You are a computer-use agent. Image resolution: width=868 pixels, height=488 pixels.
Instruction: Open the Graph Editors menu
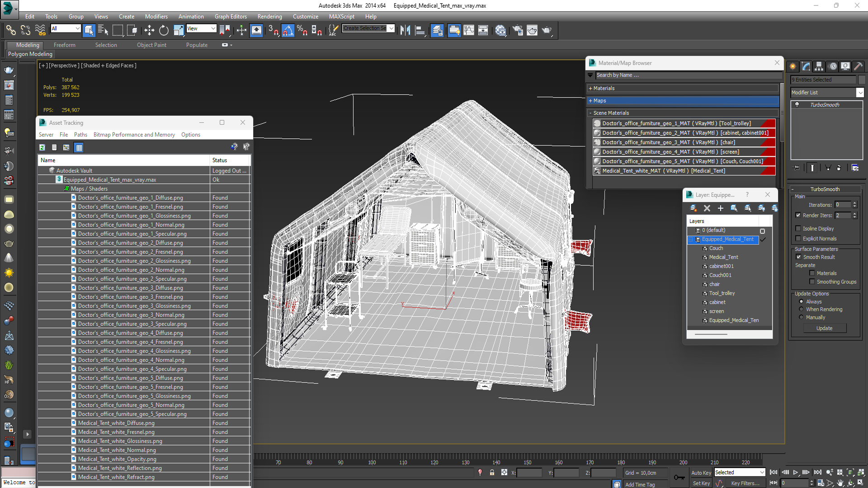[231, 17]
